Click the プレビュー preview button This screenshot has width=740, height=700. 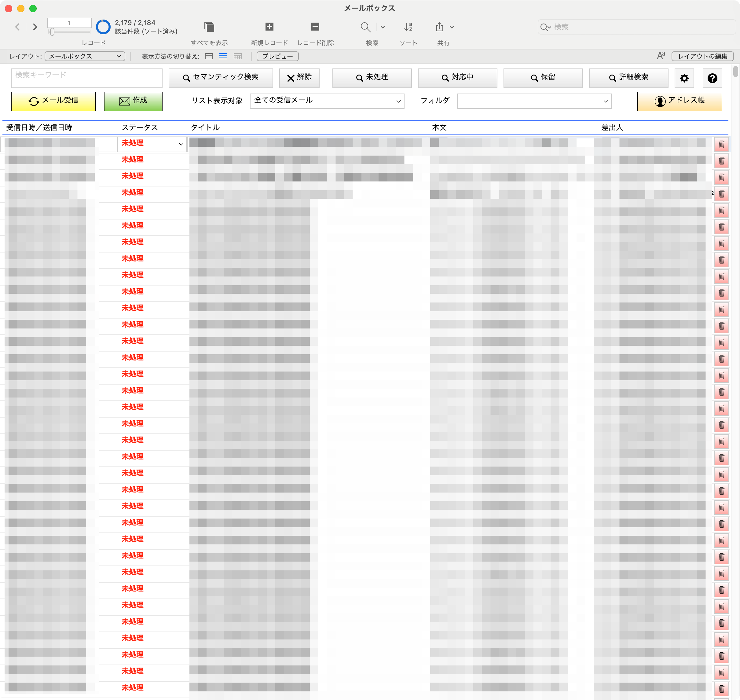pos(277,56)
